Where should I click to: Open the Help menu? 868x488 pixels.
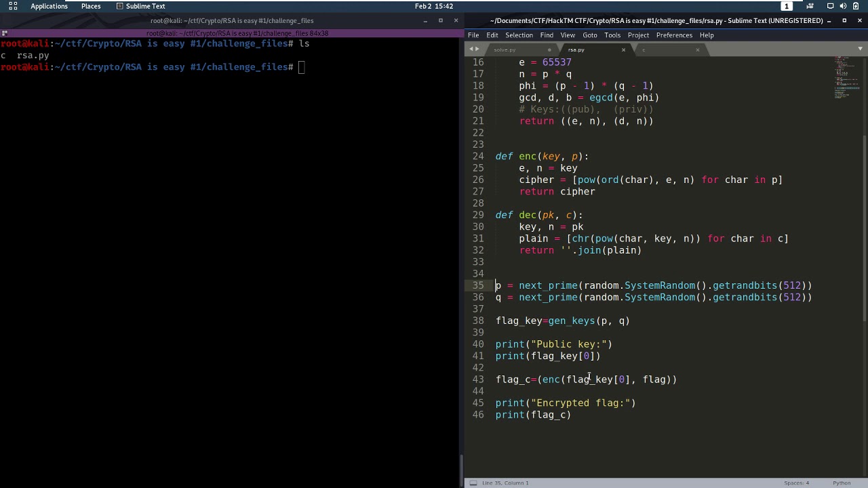coord(707,35)
